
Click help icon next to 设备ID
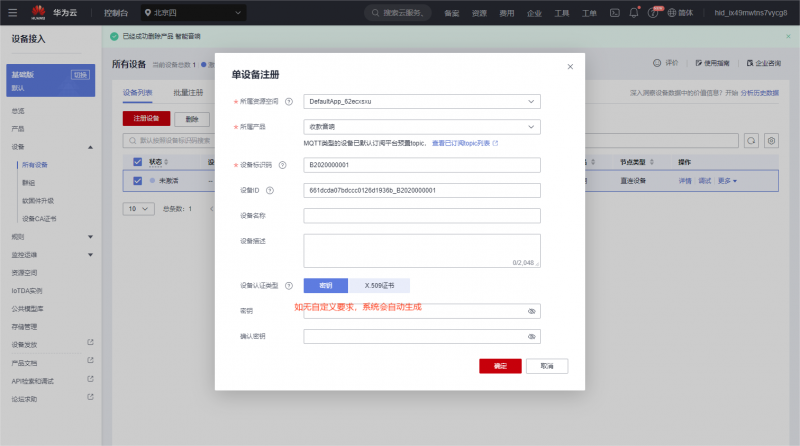(270, 190)
